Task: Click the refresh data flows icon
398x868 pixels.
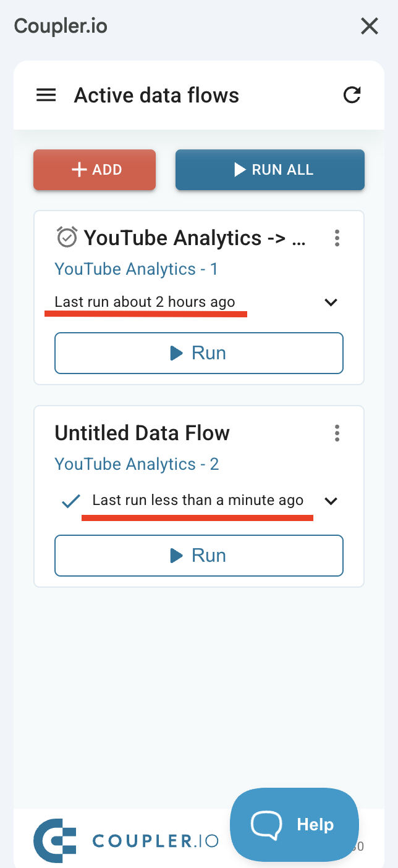Action: 352,95
